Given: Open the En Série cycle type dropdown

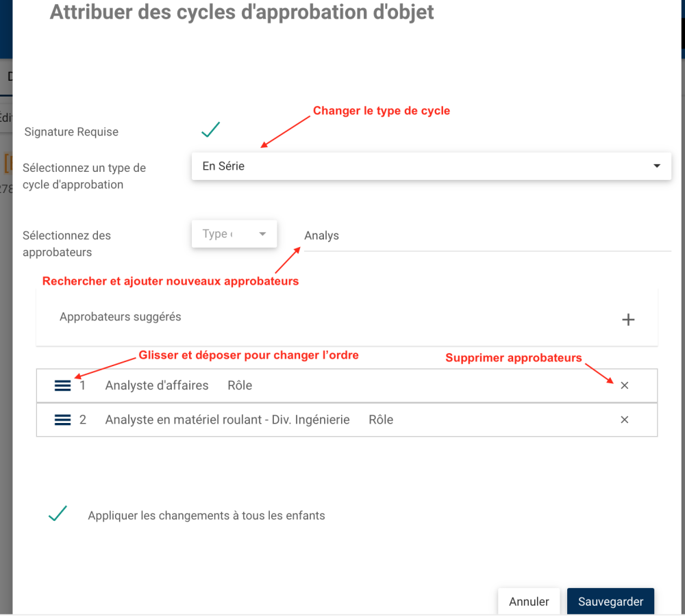Looking at the screenshot, I should [x=430, y=166].
